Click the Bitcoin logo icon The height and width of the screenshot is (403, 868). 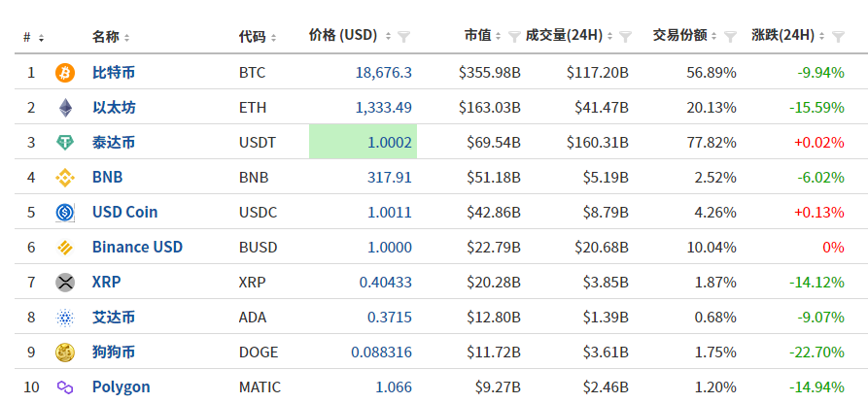[x=65, y=73]
